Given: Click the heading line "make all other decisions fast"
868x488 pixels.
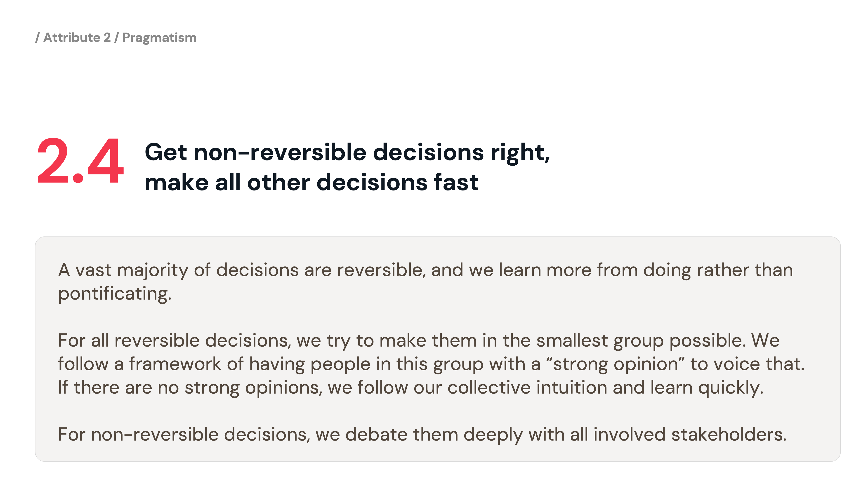Looking at the screenshot, I should (x=311, y=183).
